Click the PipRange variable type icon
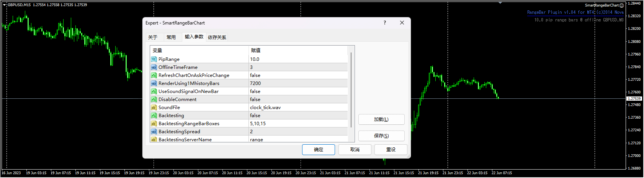This screenshot has height=178, width=644. pyautogui.click(x=154, y=59)
